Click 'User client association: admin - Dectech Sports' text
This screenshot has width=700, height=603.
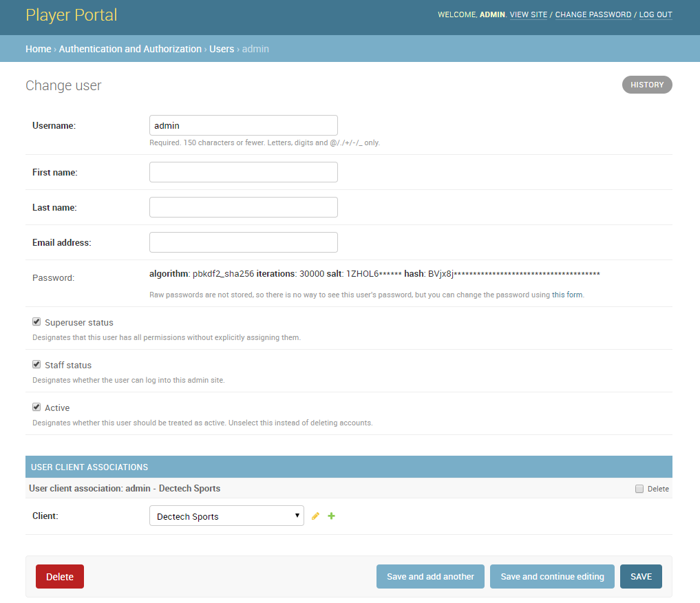tap(125, 488)
